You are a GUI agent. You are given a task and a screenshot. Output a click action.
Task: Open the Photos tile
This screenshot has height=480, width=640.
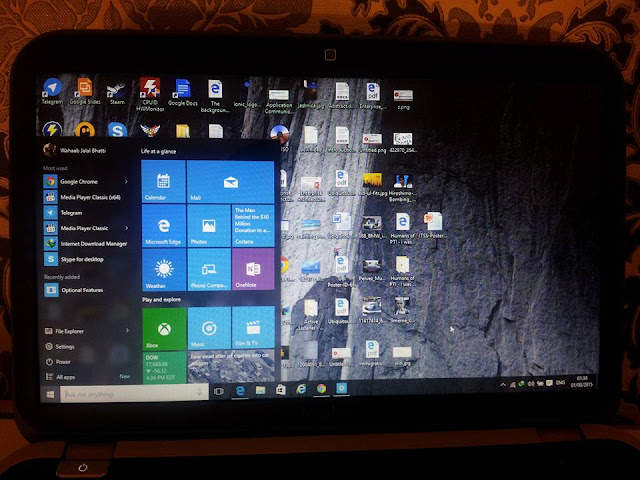209,226
